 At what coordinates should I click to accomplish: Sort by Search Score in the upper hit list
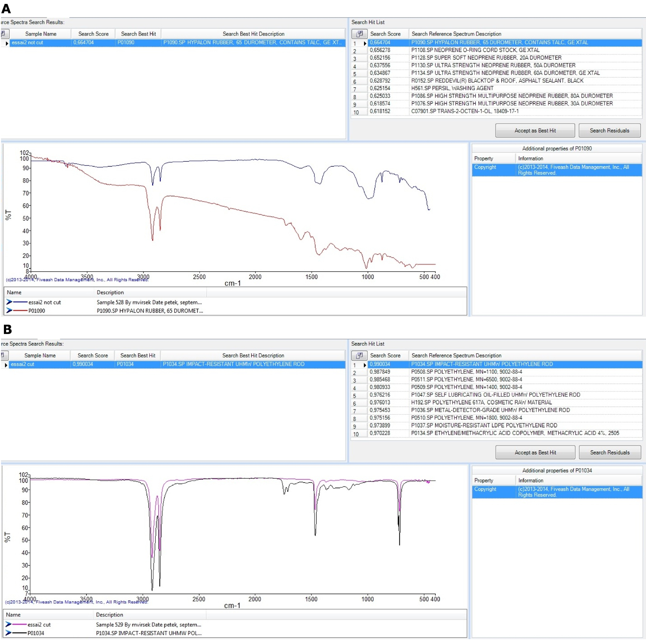click(385, 34)
